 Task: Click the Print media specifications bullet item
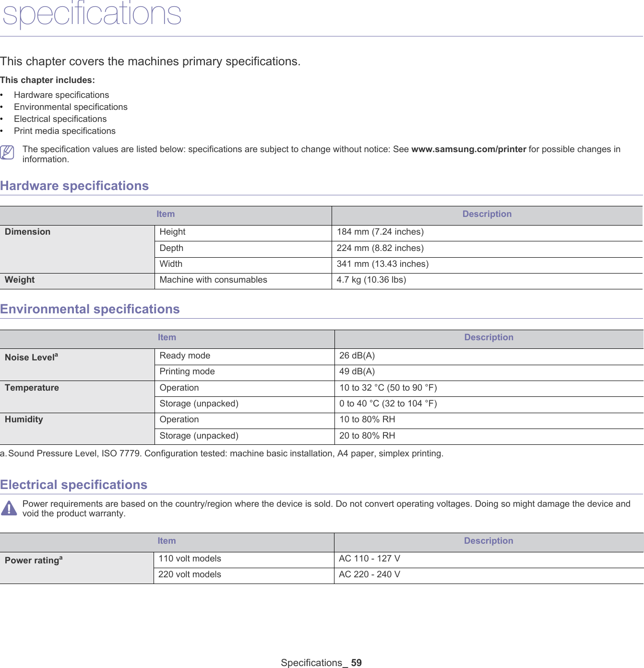[64, 131]
